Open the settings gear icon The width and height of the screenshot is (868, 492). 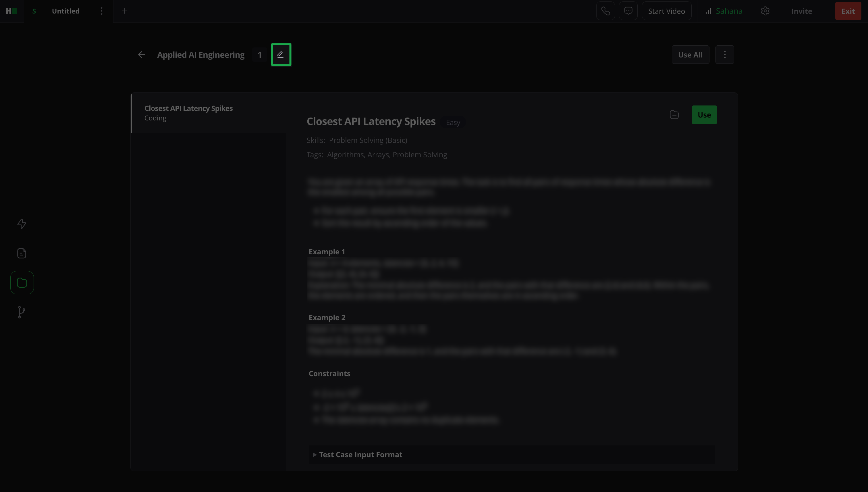click(x=765, y=11)
